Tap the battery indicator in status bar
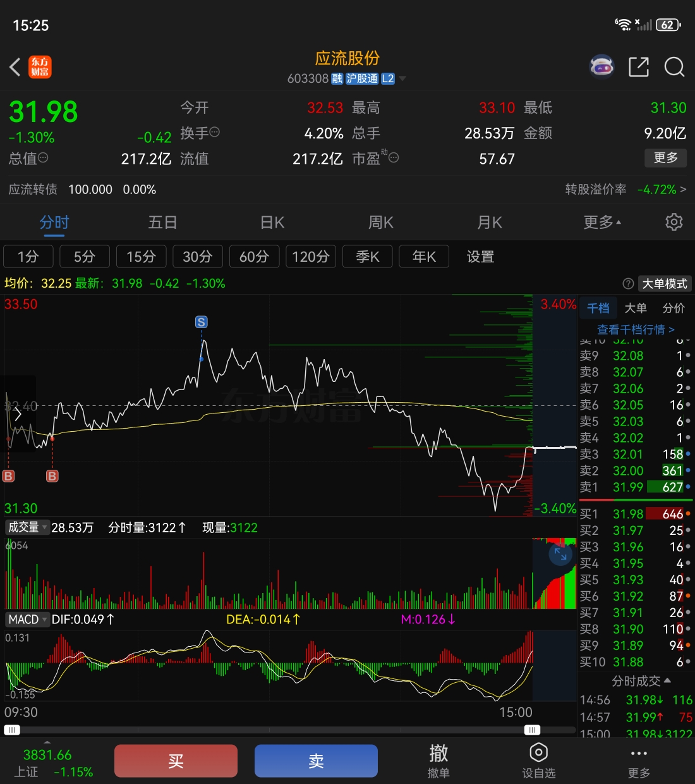 pos(668,25)
